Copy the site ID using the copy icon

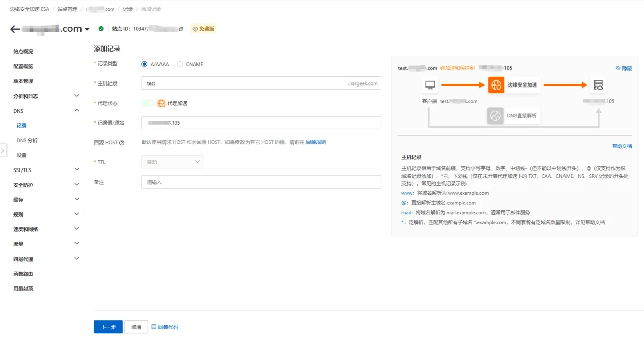point(181,29)
